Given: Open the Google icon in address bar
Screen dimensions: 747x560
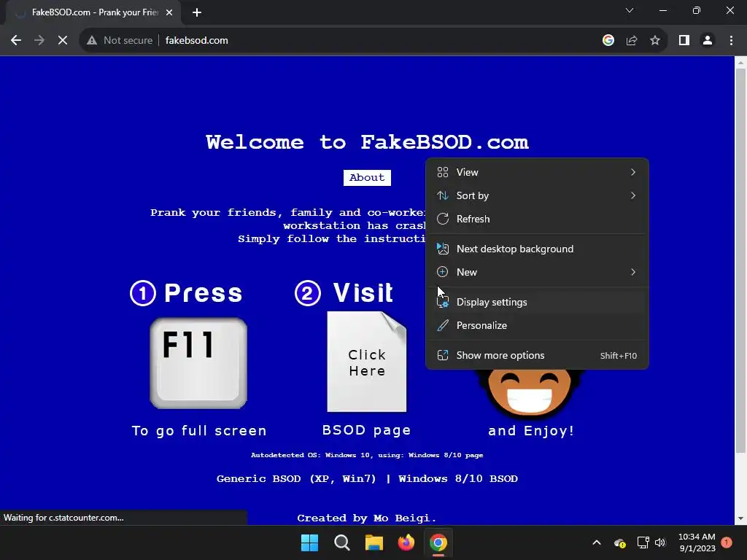Looking at the screenshot, I should click(608, 41).
